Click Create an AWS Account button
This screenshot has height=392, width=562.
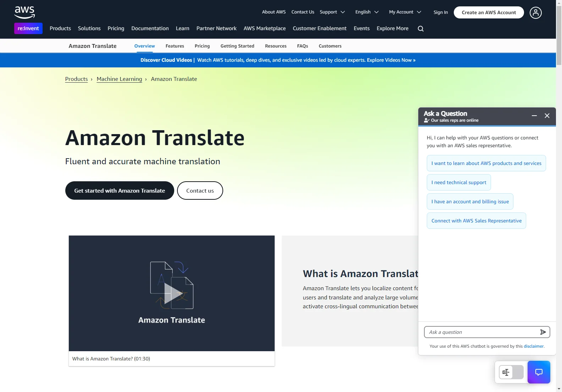489,12
